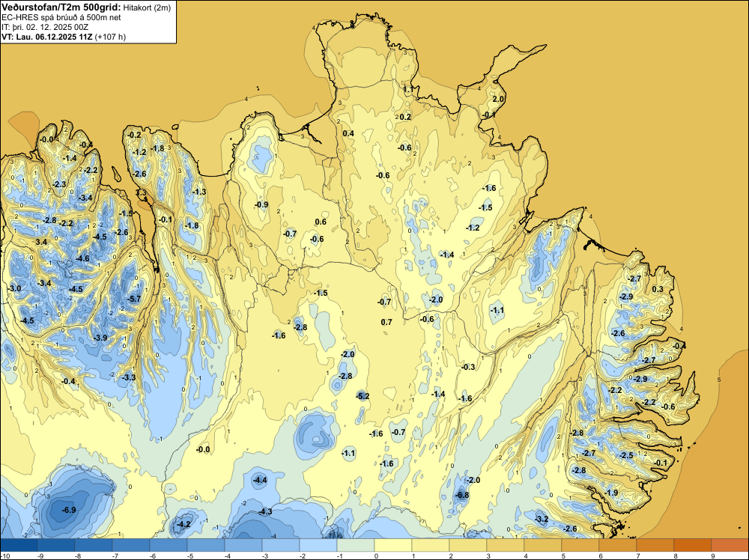Click the '-0.3' temperature value on the map

[468, 367]
